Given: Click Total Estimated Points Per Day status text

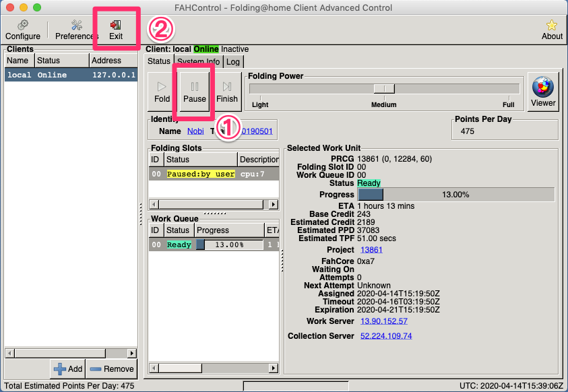Looking at the screenshot, I should click(69, 386).
